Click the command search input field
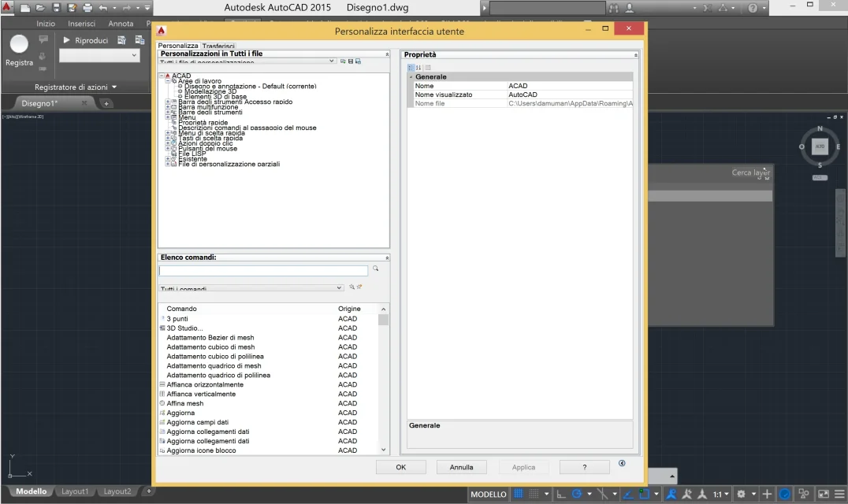The height and width of the screenshot is (504, 848). (263, 270)
